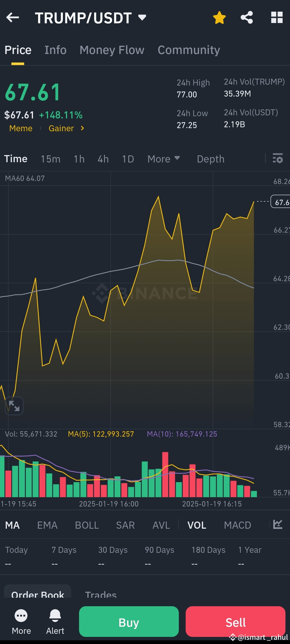Select the VOL sub-indicator
Image resolution: width=290 pixels, height=644 pixels.
point(197,525)
